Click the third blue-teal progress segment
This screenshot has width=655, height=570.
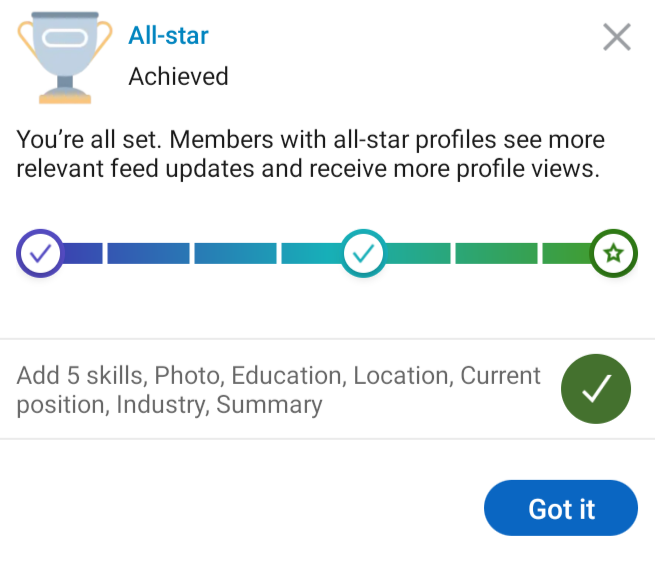point(235,253)
